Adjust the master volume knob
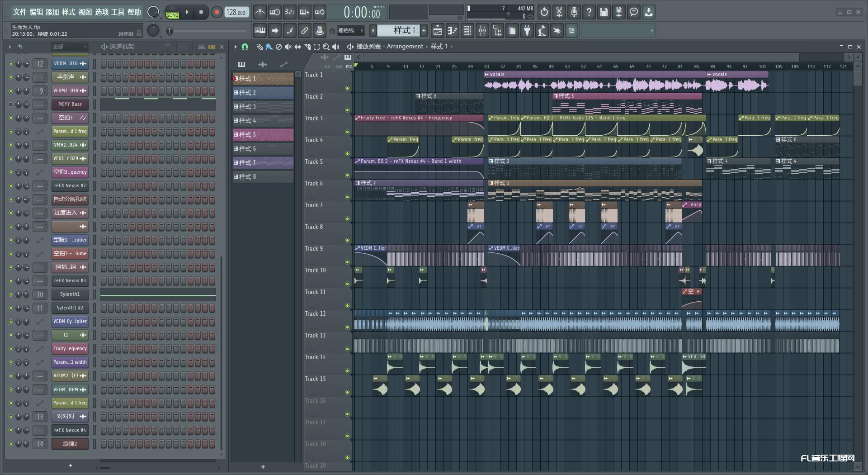The height and width of the screenshot is (475, 868). [x=154, y=12]
